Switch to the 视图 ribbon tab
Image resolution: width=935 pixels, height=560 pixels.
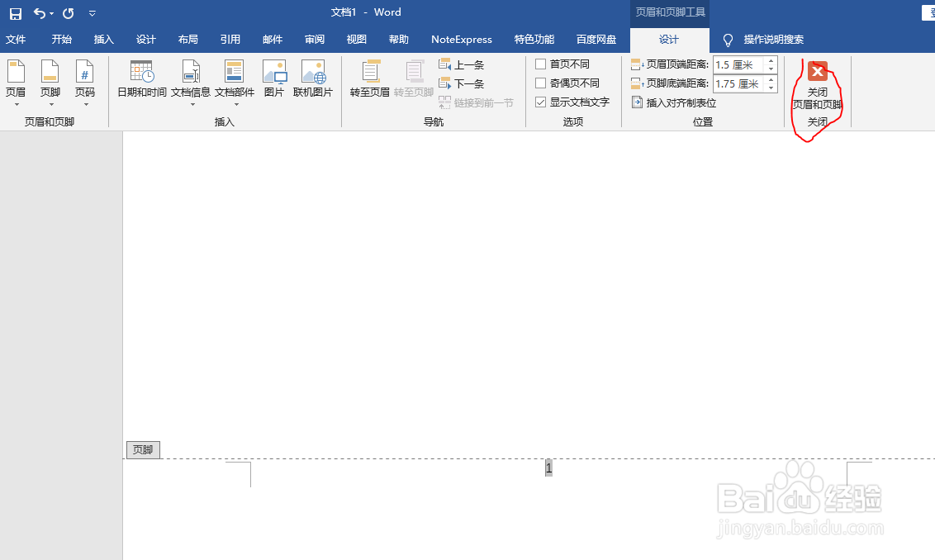(x=356, y=39)
